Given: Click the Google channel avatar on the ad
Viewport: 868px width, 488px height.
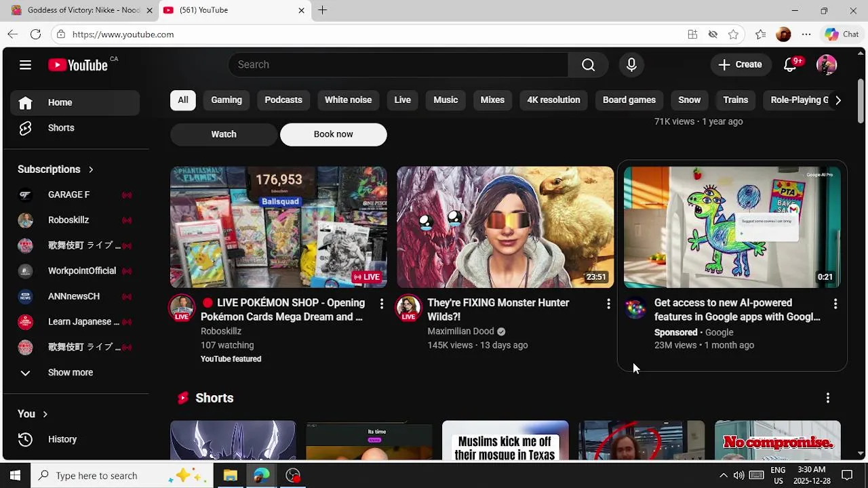Looking at the screenshot, I should tap(635, 309).
